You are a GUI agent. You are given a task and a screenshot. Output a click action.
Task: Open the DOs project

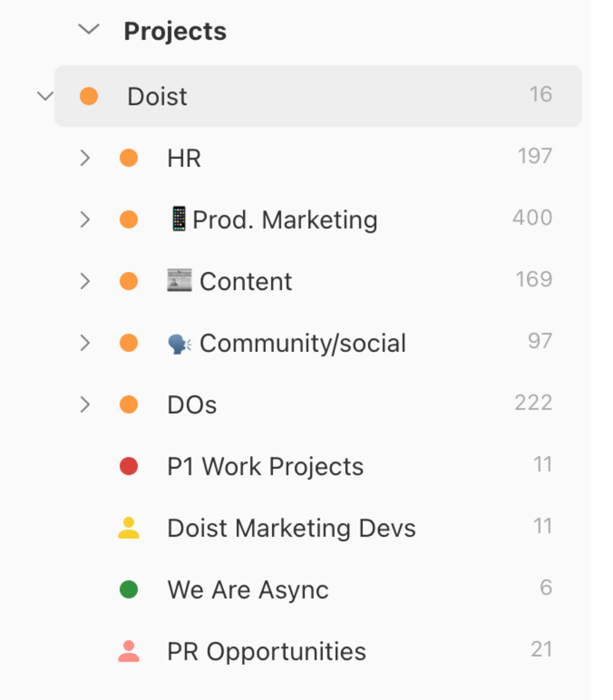pyautogui.click(x=318, y=405)
